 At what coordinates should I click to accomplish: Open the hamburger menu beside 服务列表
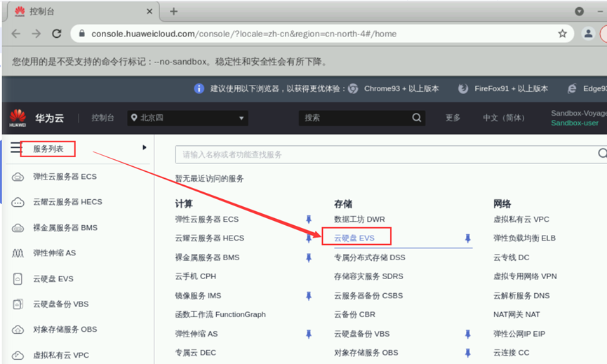[15, 147]
